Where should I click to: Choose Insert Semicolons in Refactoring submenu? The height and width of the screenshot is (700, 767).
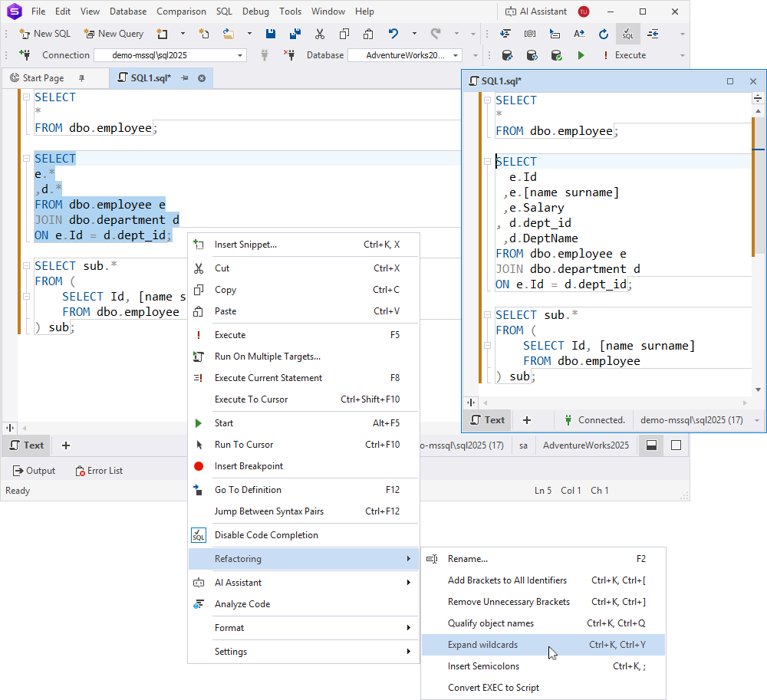(543, 666)
